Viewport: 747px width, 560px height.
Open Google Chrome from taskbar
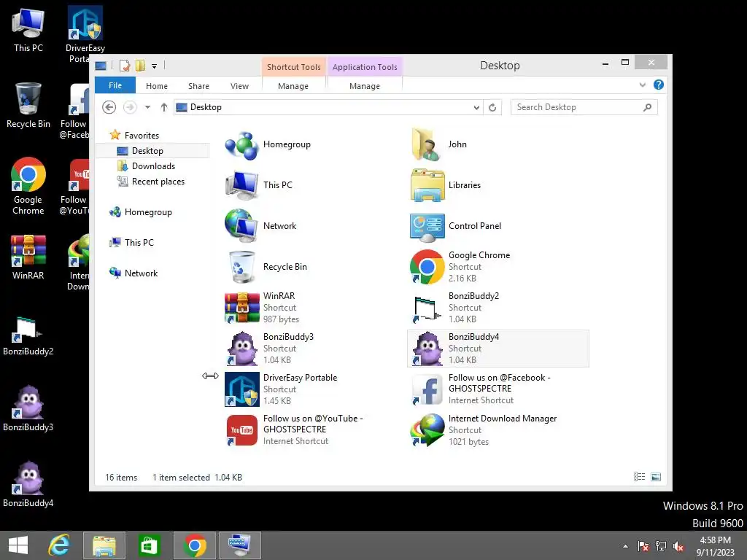click(195, 545)
